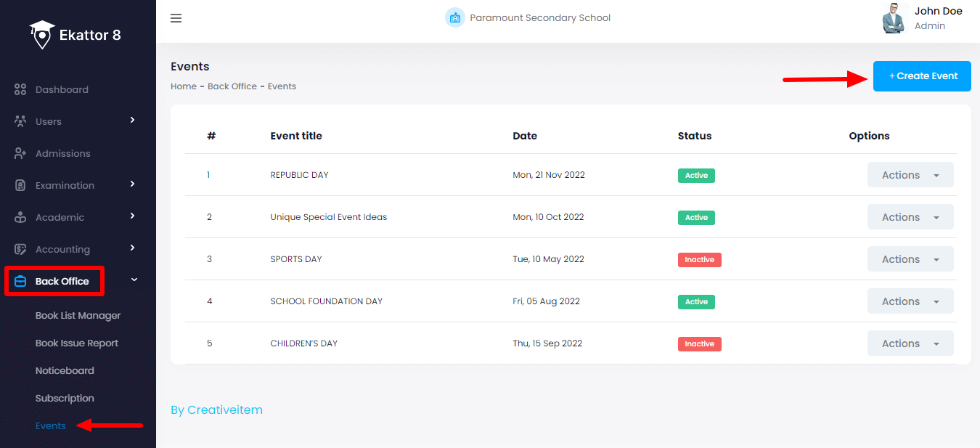Click the hamburger menu icon
980x448 pixels.
point(176,18)
